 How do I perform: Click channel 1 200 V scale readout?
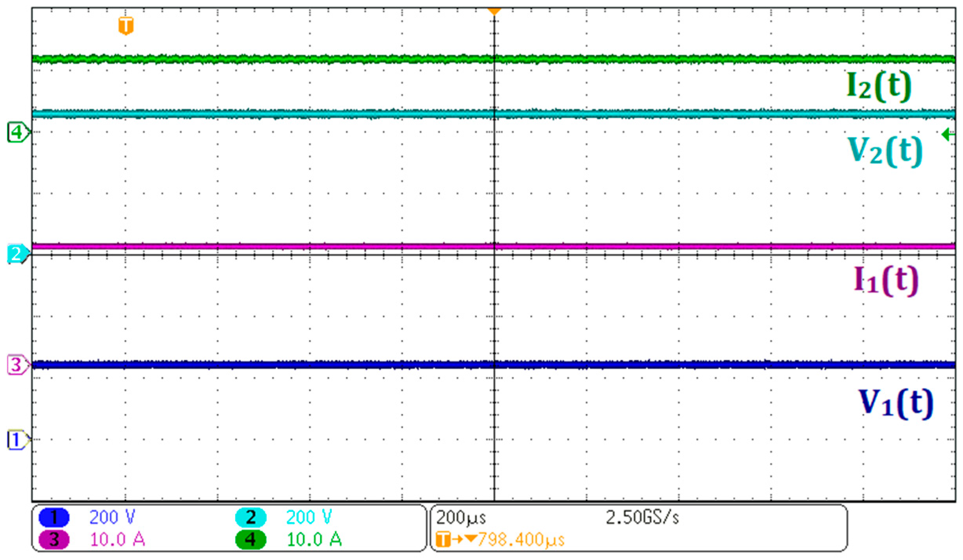click(x=112, y=517)
